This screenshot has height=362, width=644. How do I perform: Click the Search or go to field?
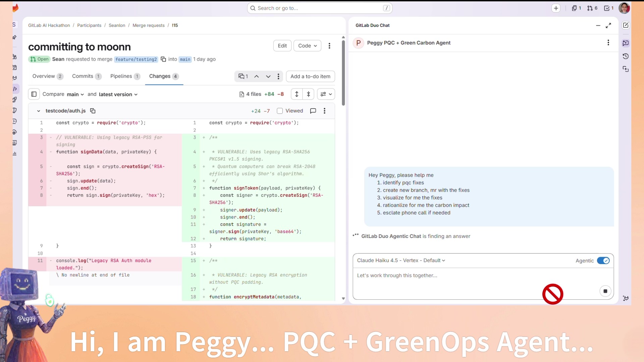pos(319,8)
